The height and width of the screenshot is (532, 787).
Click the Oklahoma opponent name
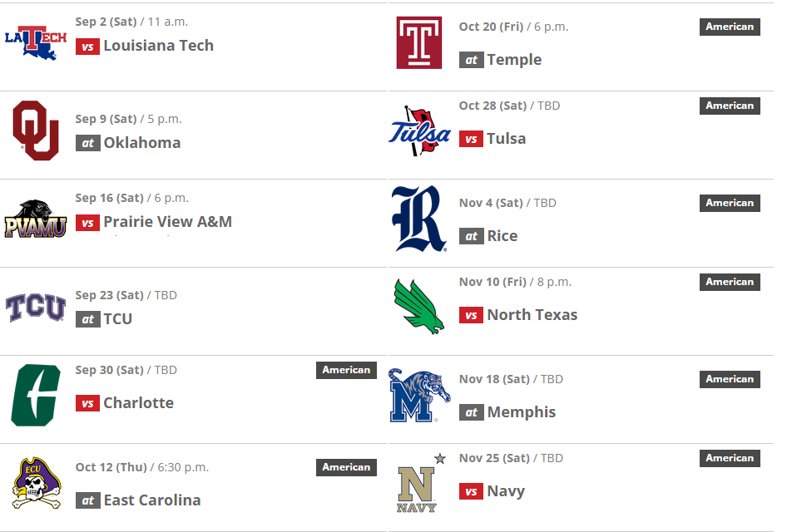142,143
